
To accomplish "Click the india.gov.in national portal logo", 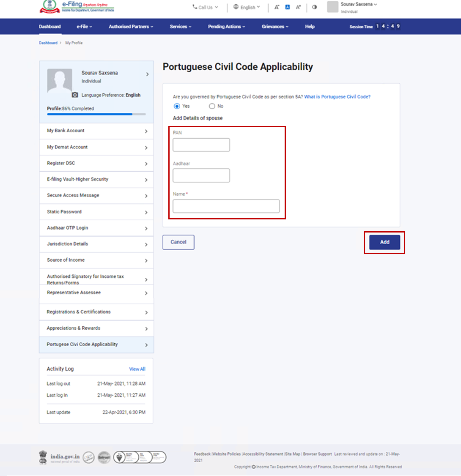I will click(60, 457).
